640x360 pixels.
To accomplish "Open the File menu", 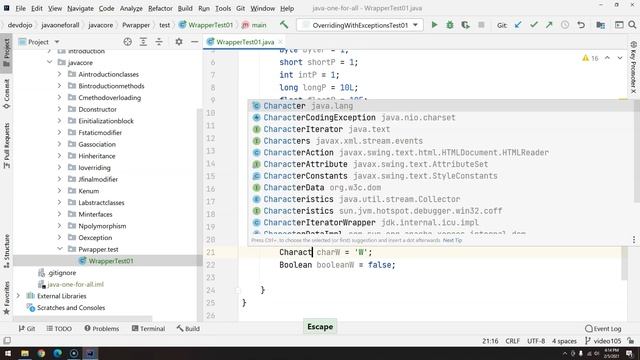I will coord(20,8).
